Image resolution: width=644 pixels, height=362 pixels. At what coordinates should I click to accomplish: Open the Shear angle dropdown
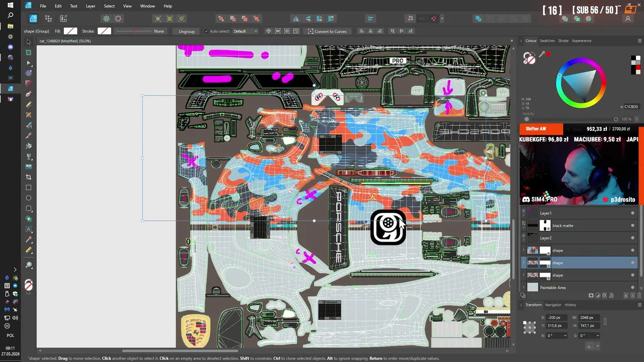597,335
